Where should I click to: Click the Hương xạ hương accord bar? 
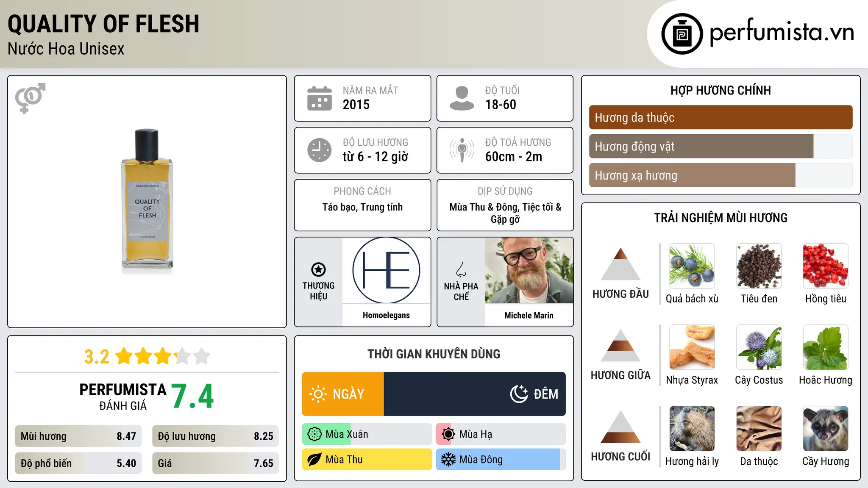point(721,175)
